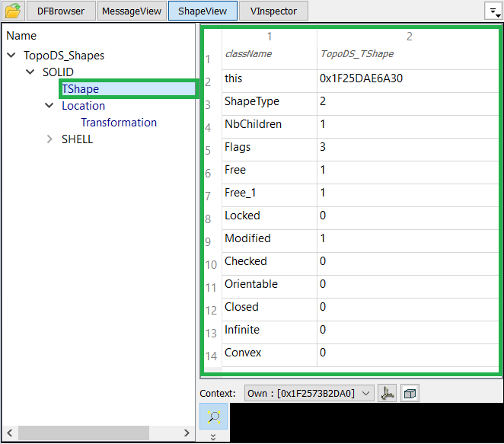Click the 3D box view icon
504x444 pixels.
pos(410,393)
